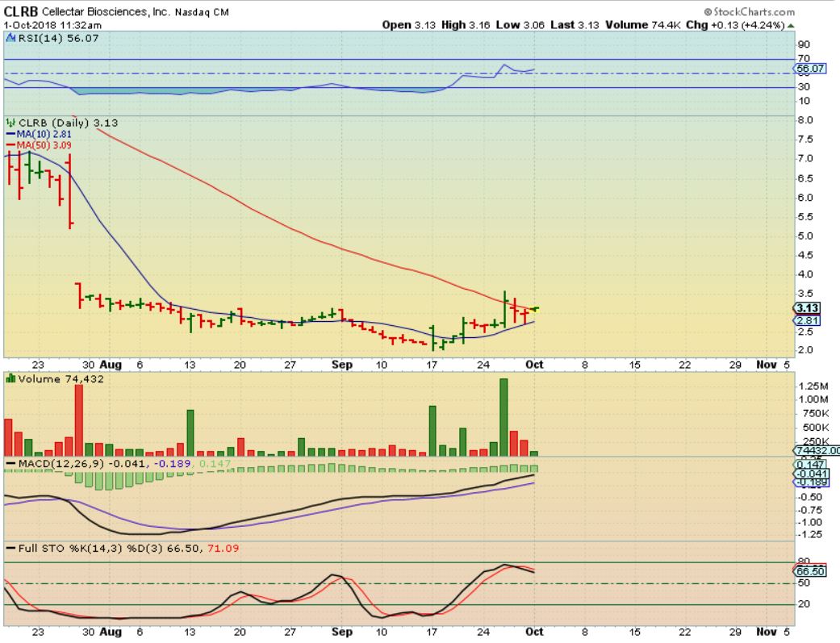Image resolution: width=840 pixels, height=643 pixels.
Task: Click the Nov label on the stochastic date axis
Action: point(767,632)
